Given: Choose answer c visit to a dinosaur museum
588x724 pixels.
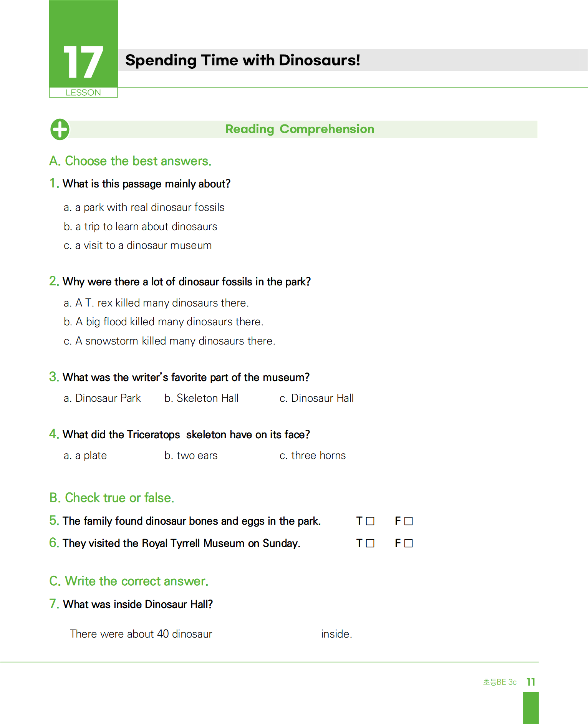Looking at the screenshot, I should [x=137, y=245].
